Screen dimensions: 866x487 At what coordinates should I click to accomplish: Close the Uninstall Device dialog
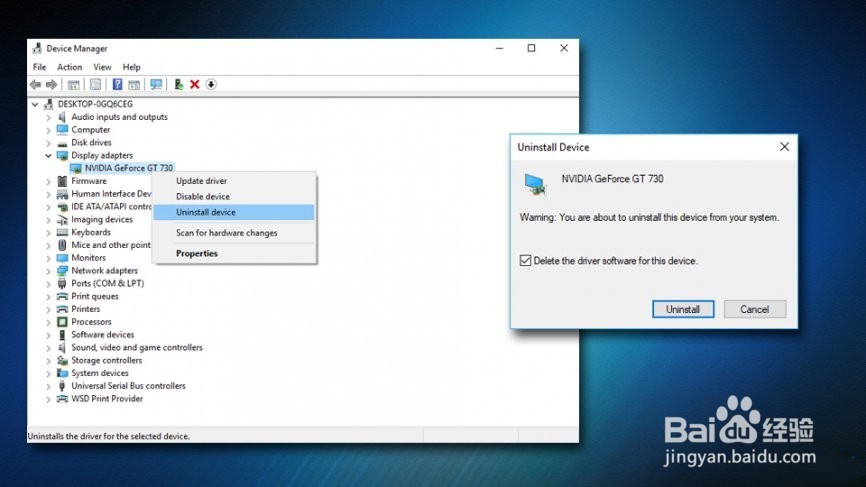(784, 147)
